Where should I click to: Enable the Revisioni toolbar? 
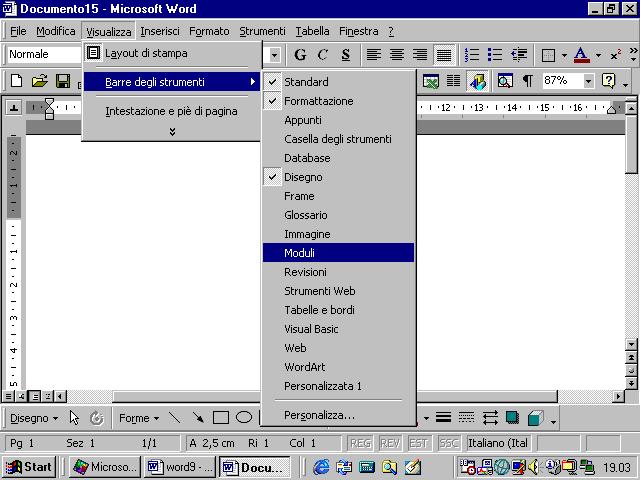(x=338, y=272)
